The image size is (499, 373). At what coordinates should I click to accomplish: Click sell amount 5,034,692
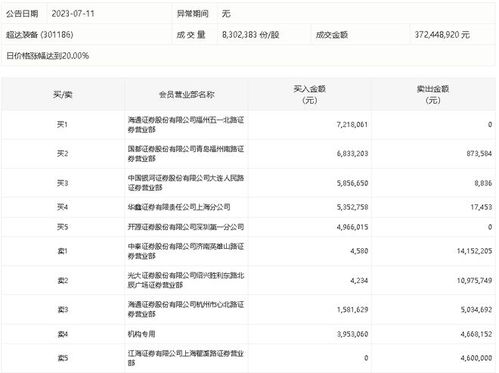pyautogui.click(x=476, y=309)
